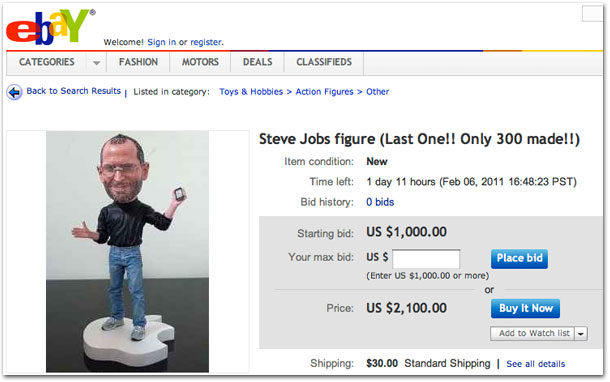This screenshot has width=610, height=382.
Task: Click the register link
Action: point(206,42)
